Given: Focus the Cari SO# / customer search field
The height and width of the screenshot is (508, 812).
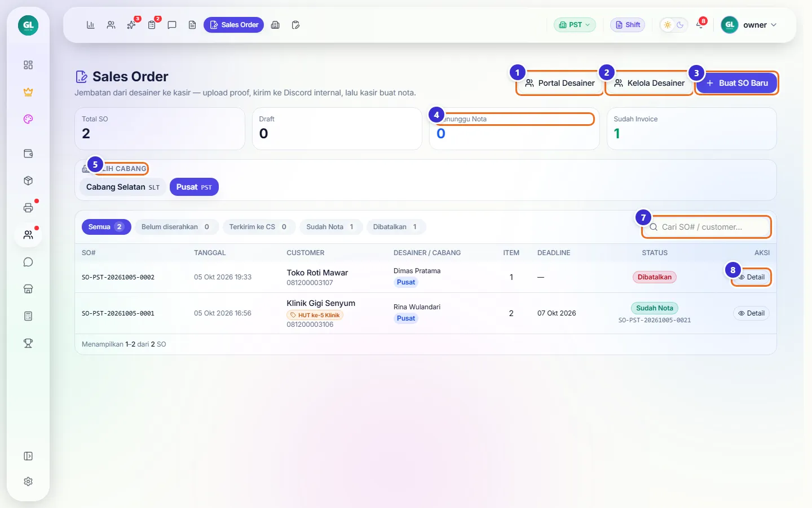Looking at the screenshot, I should click(707, 227).
